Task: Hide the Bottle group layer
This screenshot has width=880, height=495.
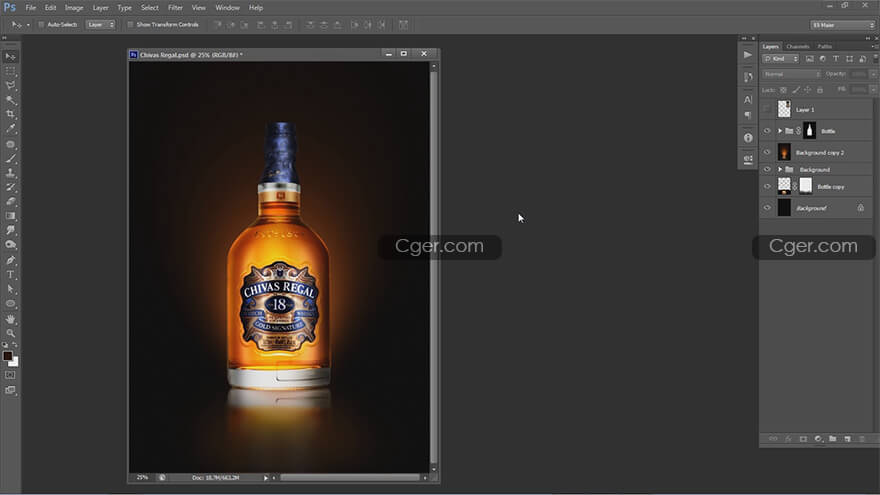Action: click(767, 131)
